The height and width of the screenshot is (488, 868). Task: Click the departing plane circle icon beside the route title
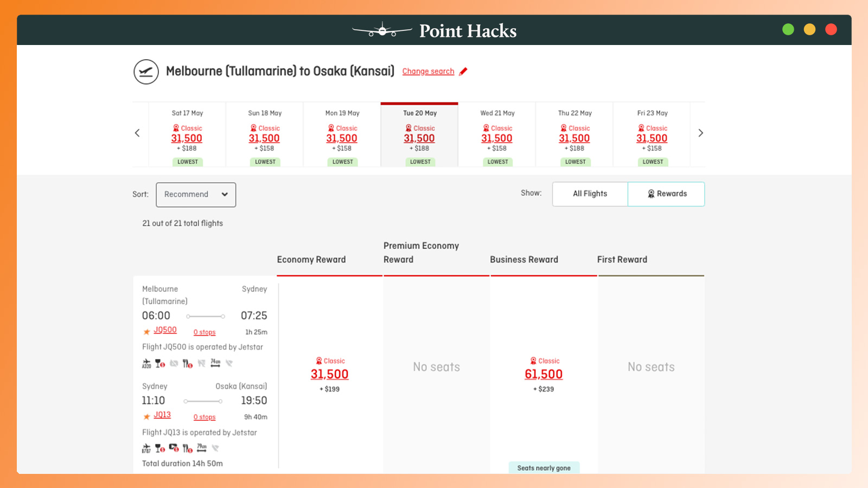point(146,72)
